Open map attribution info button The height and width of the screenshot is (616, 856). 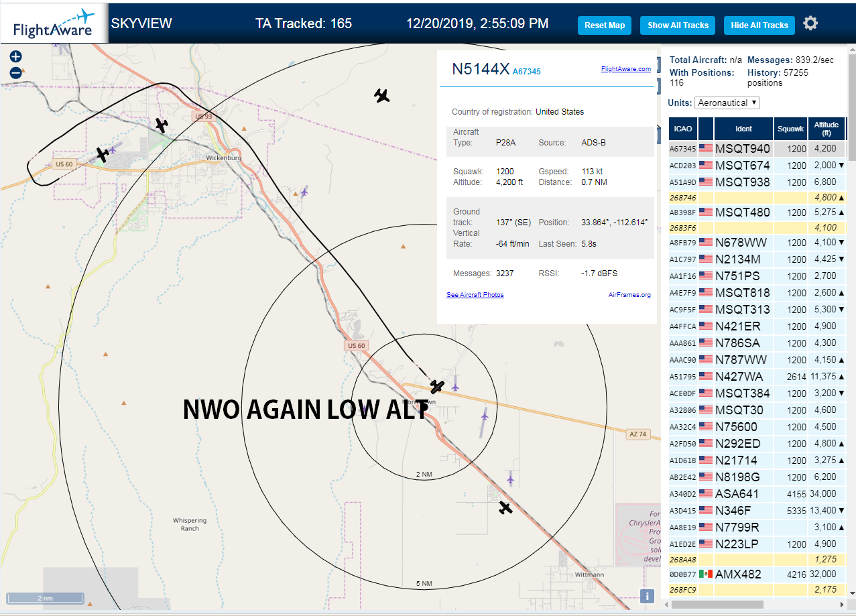click(647, 596)
